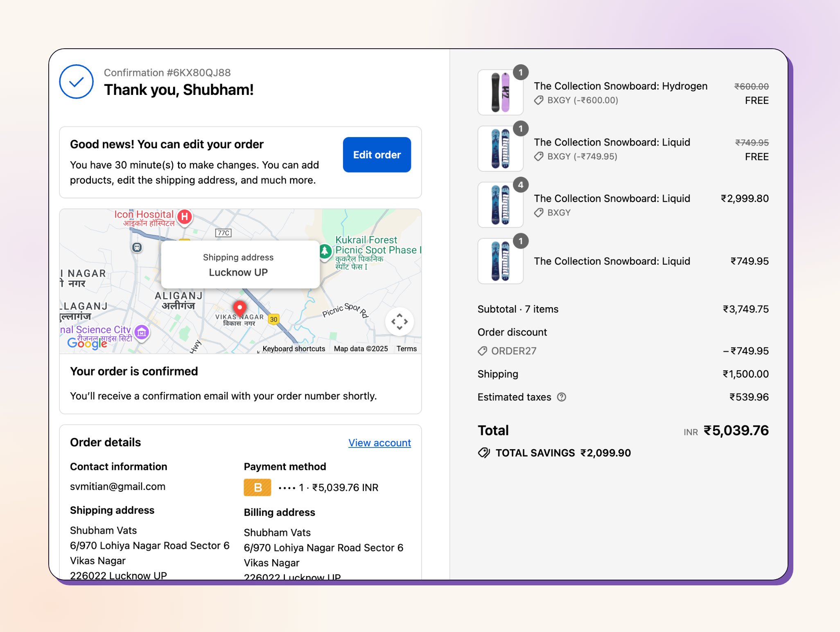Click the estimated taxes help icon
Viewport: 840px width, 632px height.
[x=562, y=397]
